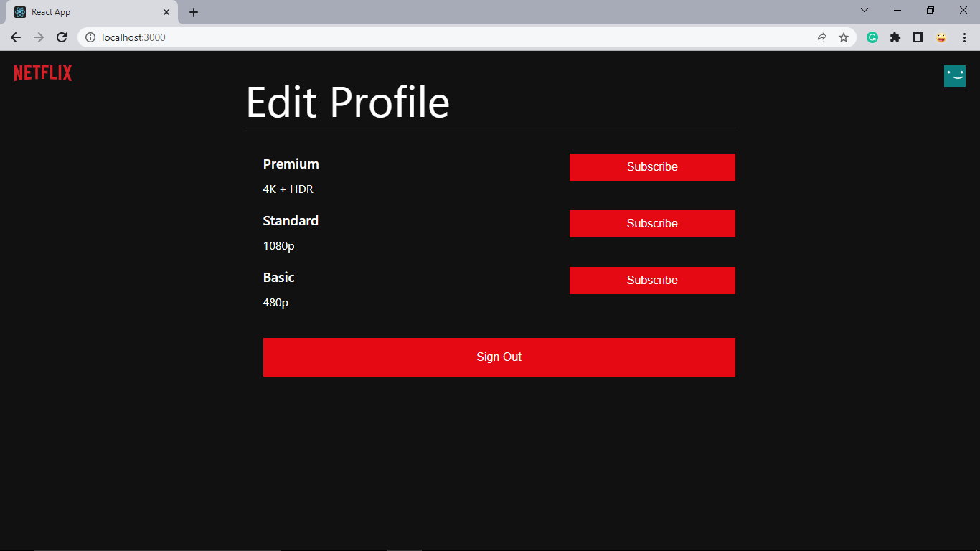Click the Sign Out button
The height and width of the screenshot is (551, 980).
(x=499, y=357)
